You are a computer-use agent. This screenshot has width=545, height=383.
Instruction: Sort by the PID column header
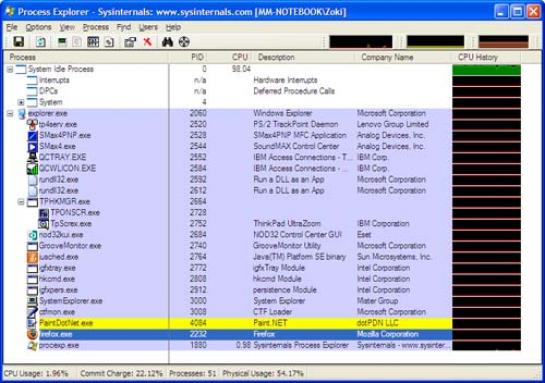[x=188, y=57]
